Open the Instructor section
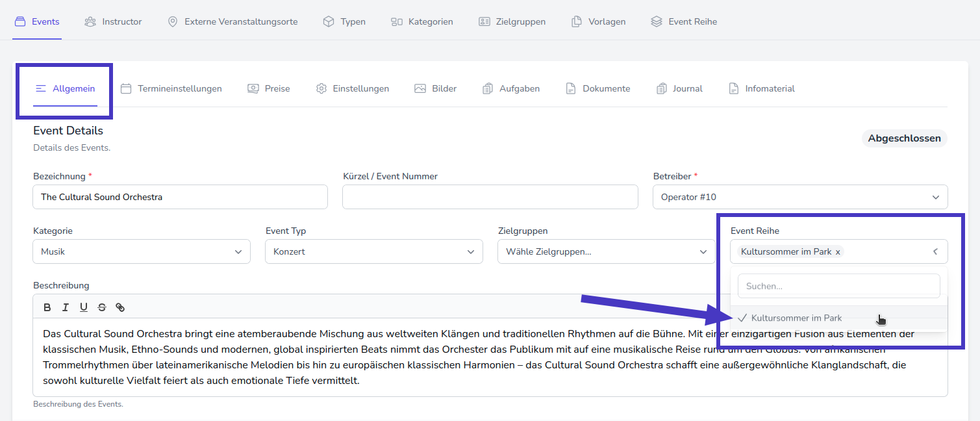This screenshot has width=980, height=421. pyautogui.click(x=114, y=21)
